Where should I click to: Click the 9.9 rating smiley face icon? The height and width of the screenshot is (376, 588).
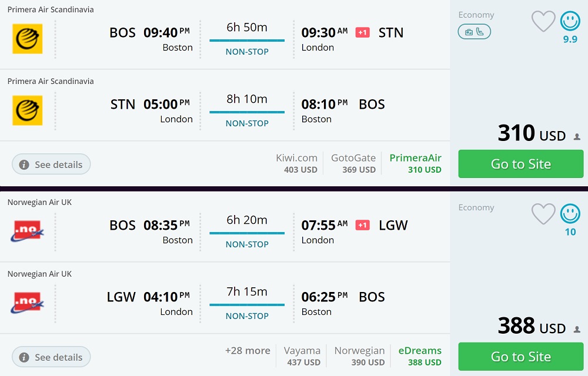click(570, 22)
